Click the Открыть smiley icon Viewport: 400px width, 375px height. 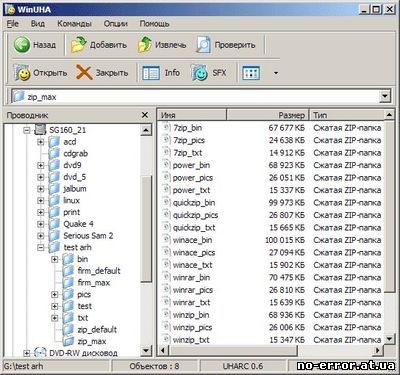coord(22,73)
